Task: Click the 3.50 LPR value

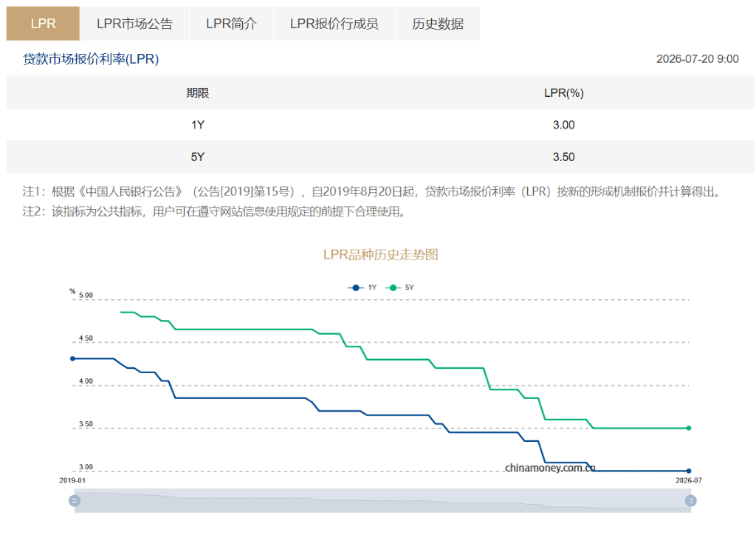Action: pos(563,157)
